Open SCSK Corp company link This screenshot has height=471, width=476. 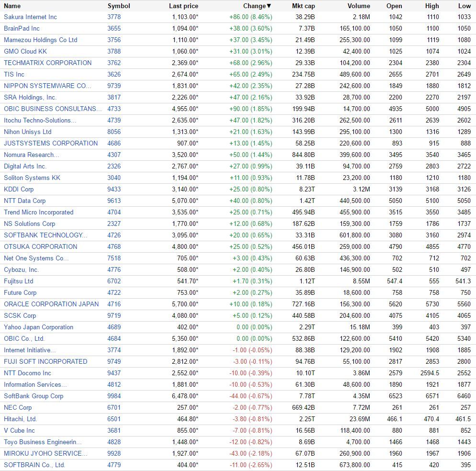click(20, 315)
